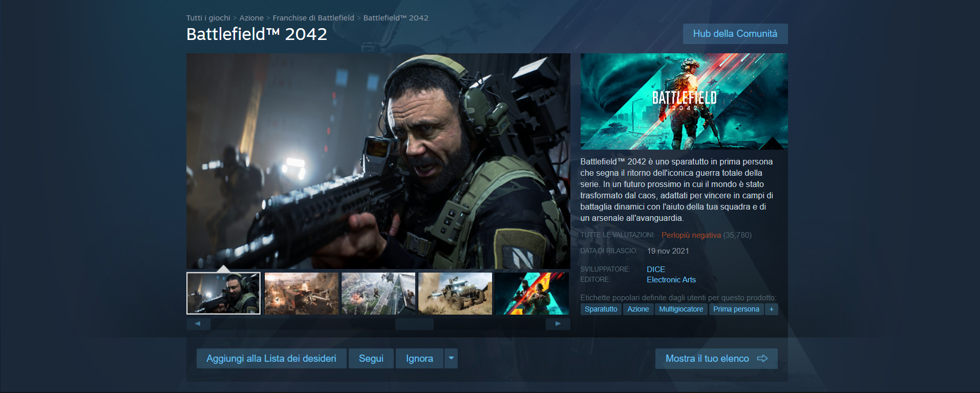Click the plus tag button

(x=771, y=309)
